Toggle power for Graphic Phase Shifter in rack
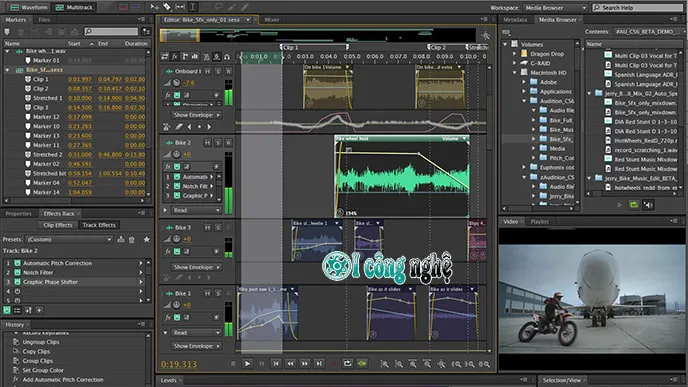688x387 pixels. [x=18, y=282]
